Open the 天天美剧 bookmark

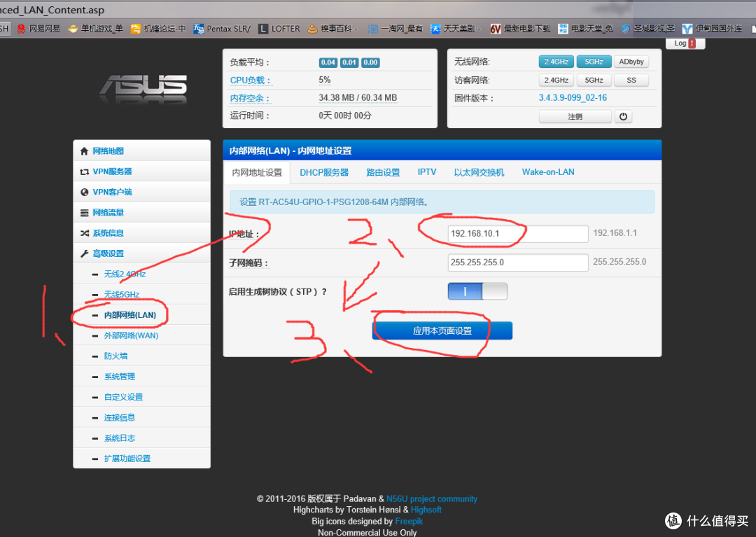[455, 29]
